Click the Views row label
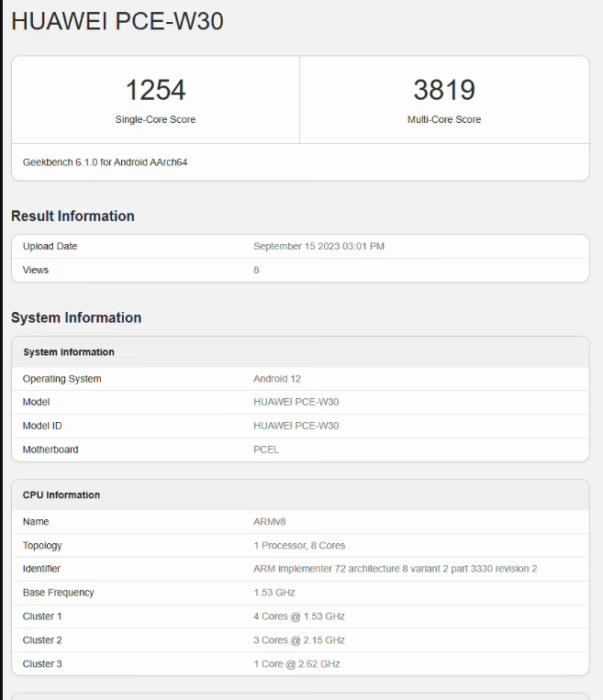This screenshot has width=603, height=700. [36, 271]
